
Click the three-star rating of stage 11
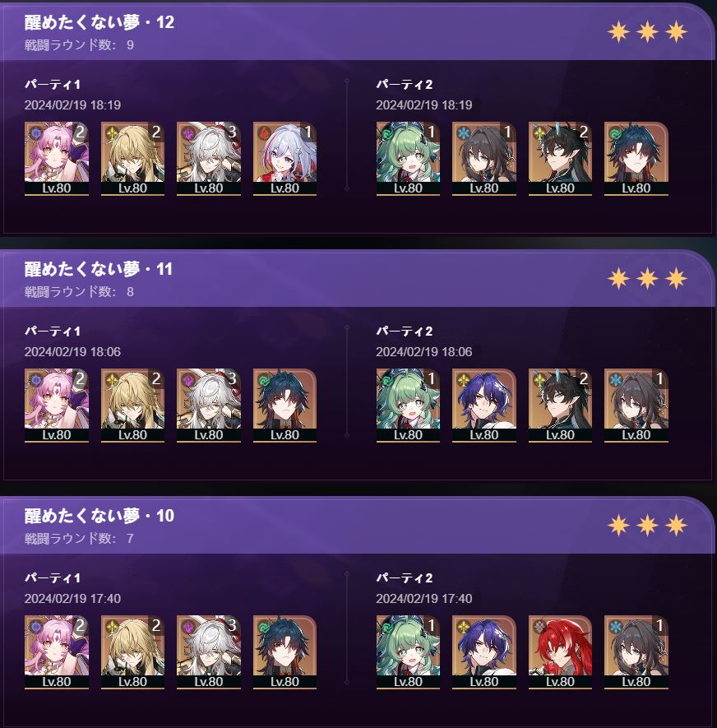pyautogui.click(x=647, y=279)
